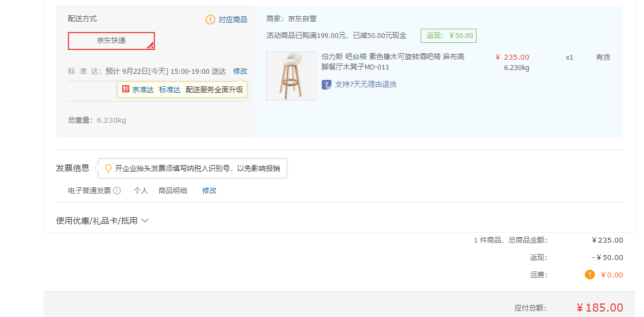Click the 运费 amount ￥0.00

coord(612,275)
